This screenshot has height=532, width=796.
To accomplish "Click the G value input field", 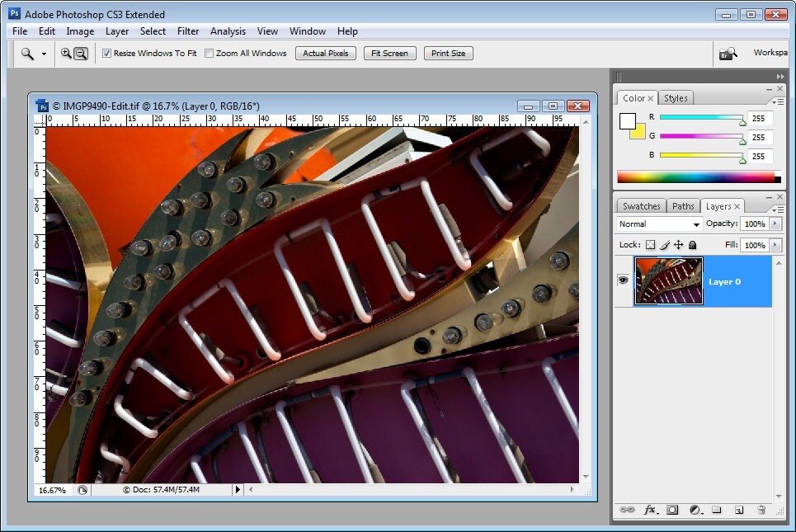I will point(760,137).
